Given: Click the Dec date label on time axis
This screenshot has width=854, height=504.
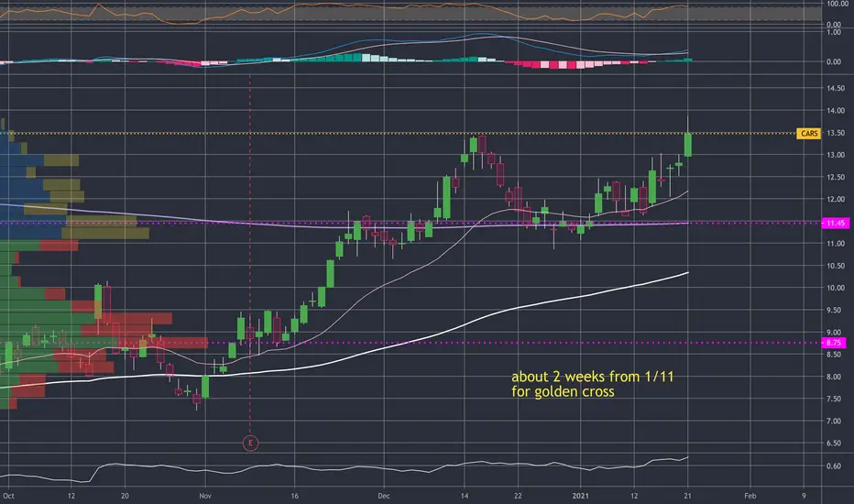Looking at the screenshot, I should click(x=384, y=496).
